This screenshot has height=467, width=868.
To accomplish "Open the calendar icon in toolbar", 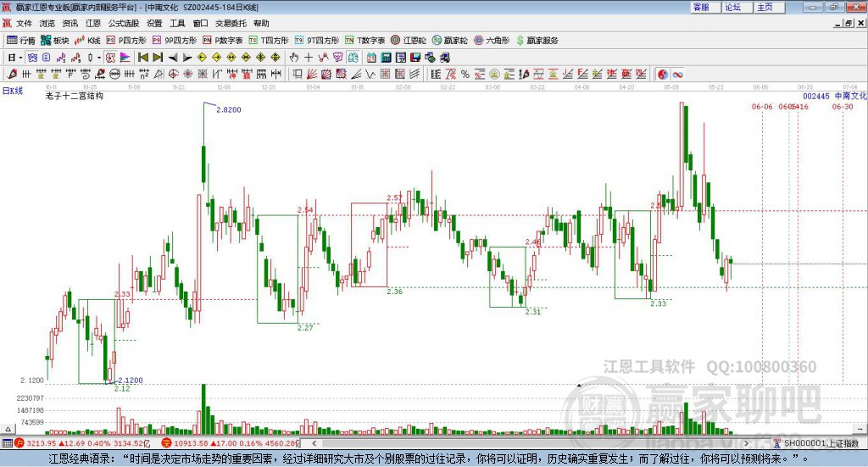I will click(371, 58).
